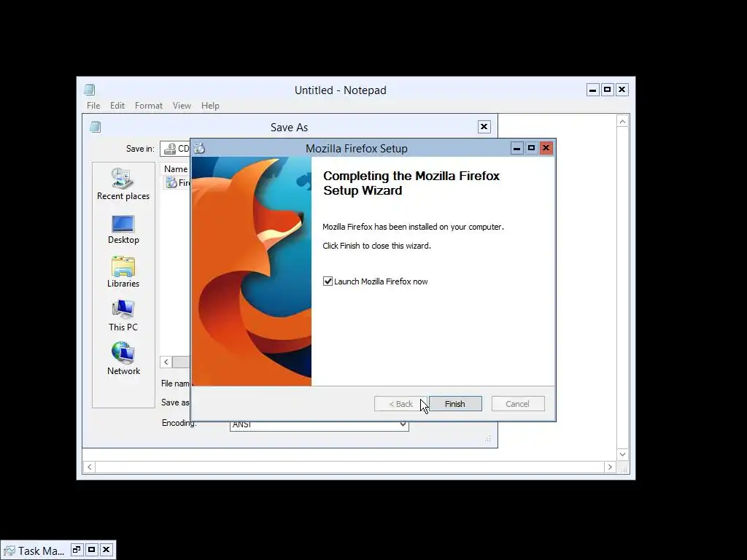Screen dimensions: 747x560
Task: Click the Notepad title bar icon
Action: tap(90, 90)
